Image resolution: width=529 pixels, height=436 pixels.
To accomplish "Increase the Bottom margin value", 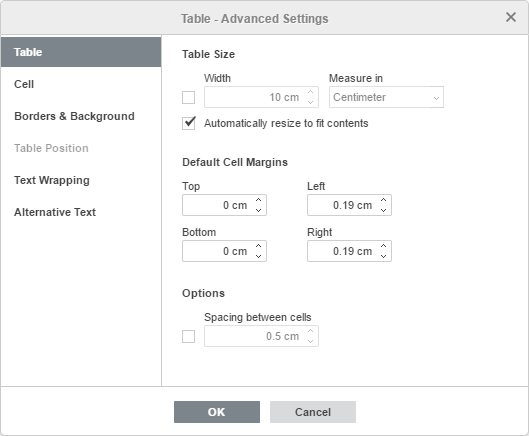I will [258, 246].
